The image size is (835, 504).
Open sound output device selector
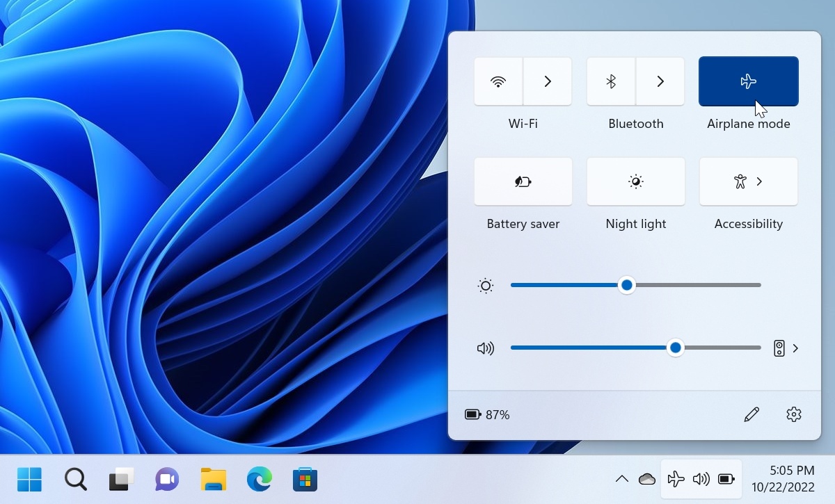pos(786,348)
